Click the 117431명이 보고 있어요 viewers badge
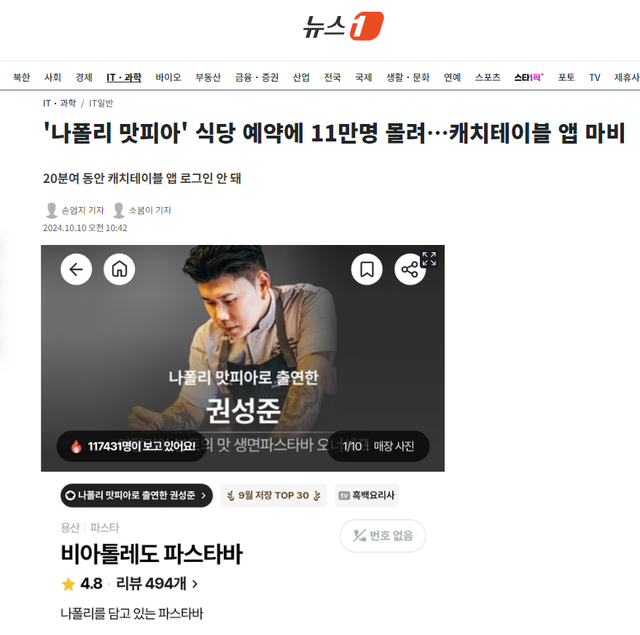 click(x=132, y=446)
